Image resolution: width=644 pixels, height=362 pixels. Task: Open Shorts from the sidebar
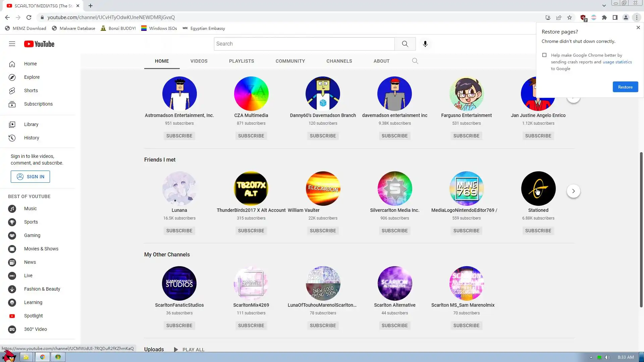coord(31,90)
